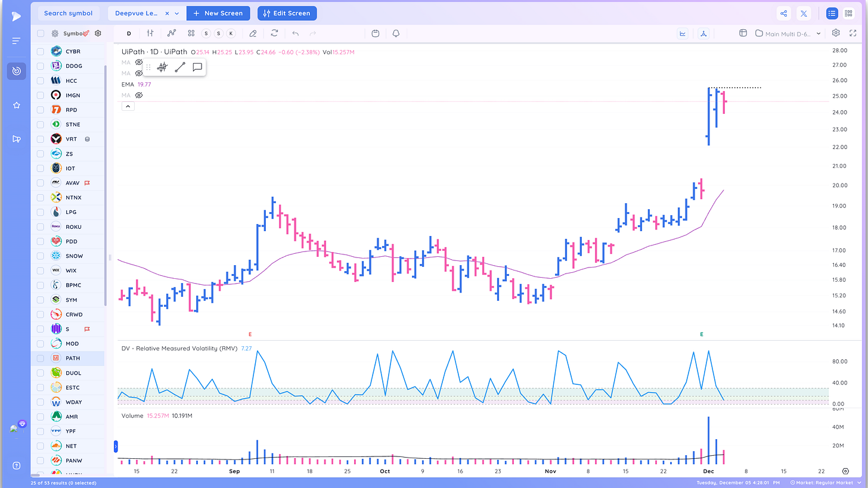Image resolution: width=868 pixels, height=488 pixels.
Task: Open the D timeframe selector
Action: (x=129, y=33)
